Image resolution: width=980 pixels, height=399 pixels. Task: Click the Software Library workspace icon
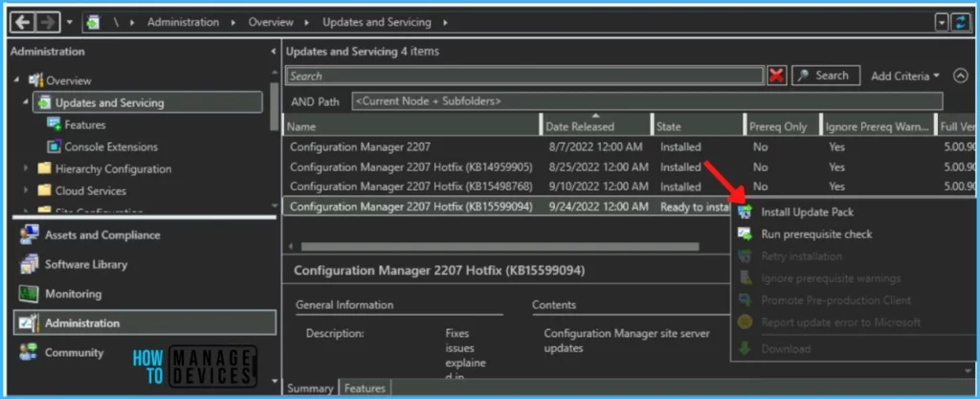29,264
